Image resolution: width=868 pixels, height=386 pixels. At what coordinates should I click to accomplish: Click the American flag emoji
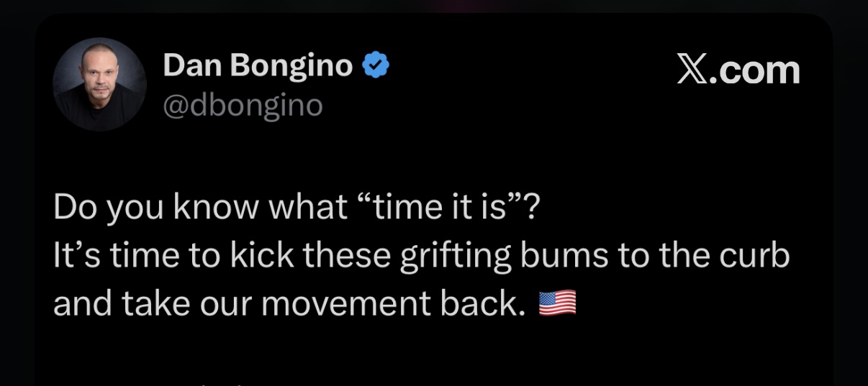[x=557, y=304]
